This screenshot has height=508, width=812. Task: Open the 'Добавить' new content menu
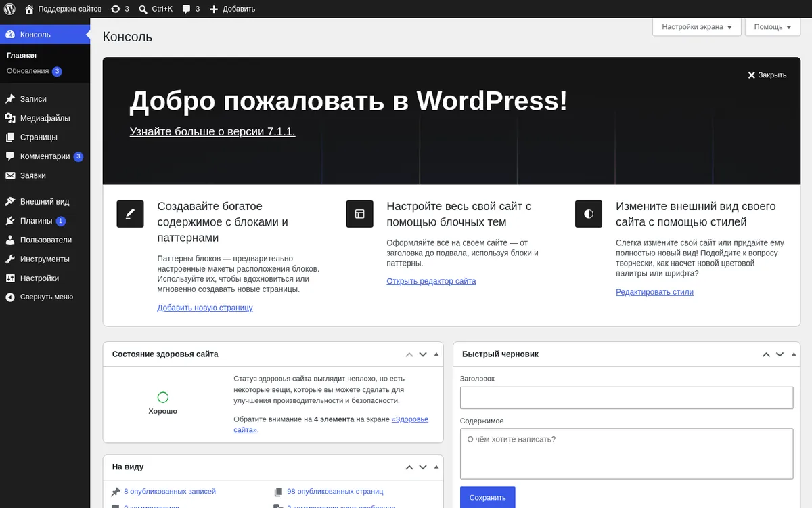click(232, 9)
